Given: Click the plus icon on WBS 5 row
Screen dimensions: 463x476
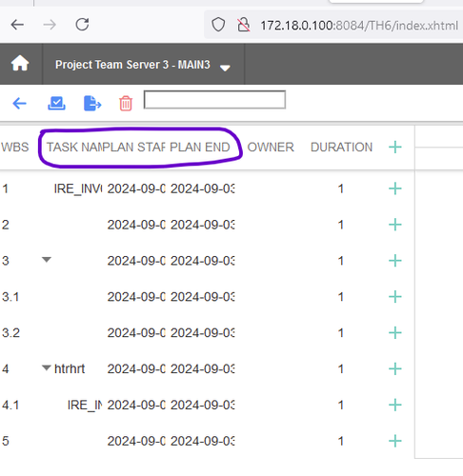Looking at the screenshot, I should (395, 441).
